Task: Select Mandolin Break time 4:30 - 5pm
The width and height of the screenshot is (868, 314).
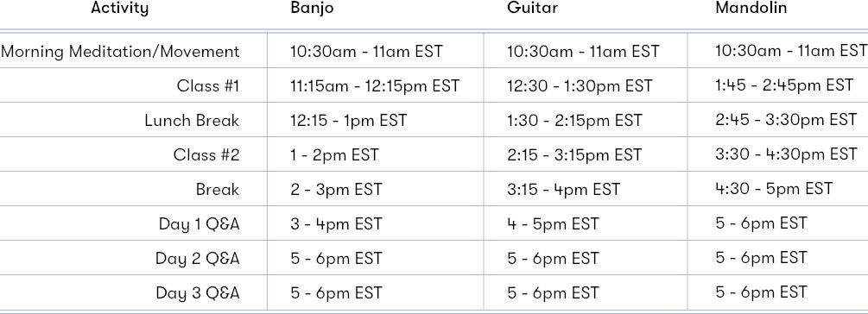Action: [x=774, y=189]
